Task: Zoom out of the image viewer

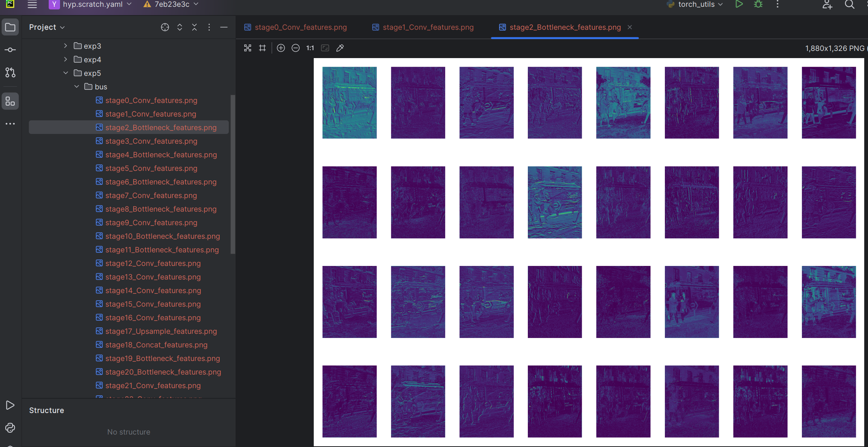Action: (x=296, y=48)
